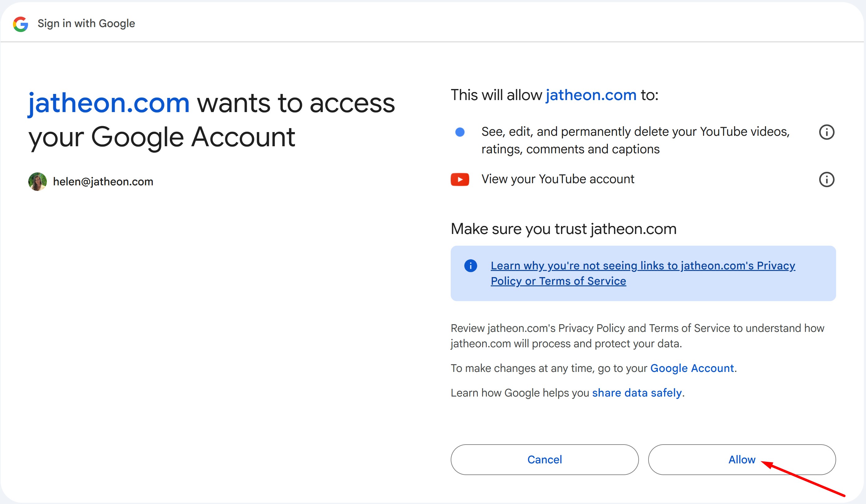The image size is (866, 504).
Task: Click the "View your YouTube account" permission text
Action: click(558, 179)
